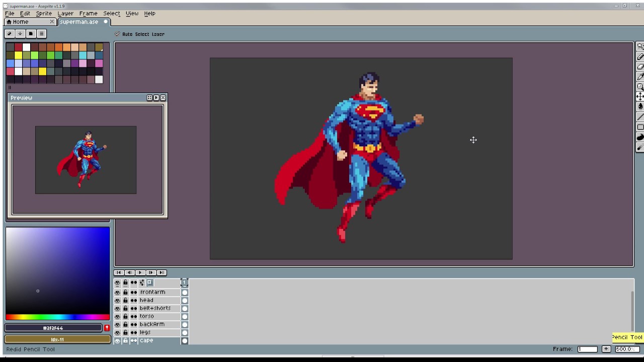Hide the torso layer
The image size is (644, 362).
point(117,316)
